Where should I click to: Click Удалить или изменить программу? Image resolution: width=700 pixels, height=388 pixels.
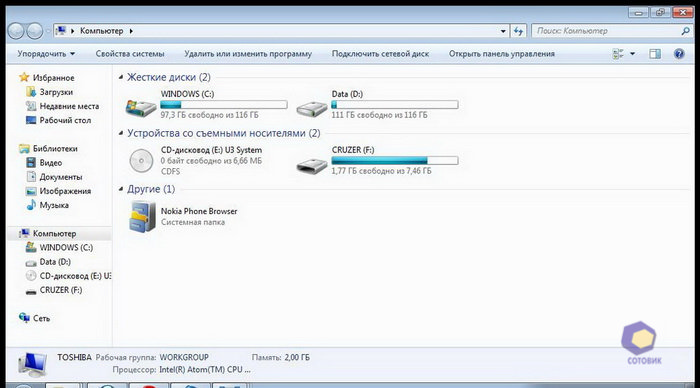pyautogui.click(x=248, y=54)
